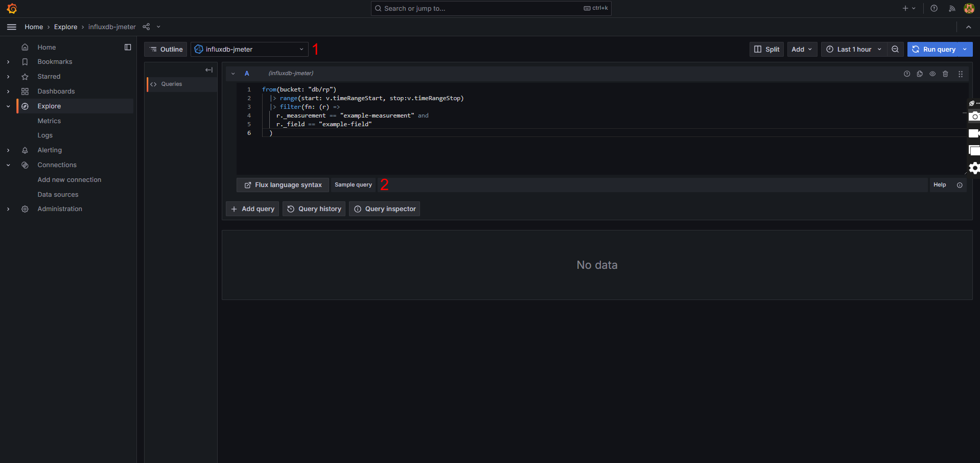This screenshot has height=463, width=980.
Task: Go to Home in the sidebar
Action: point(46,48)
